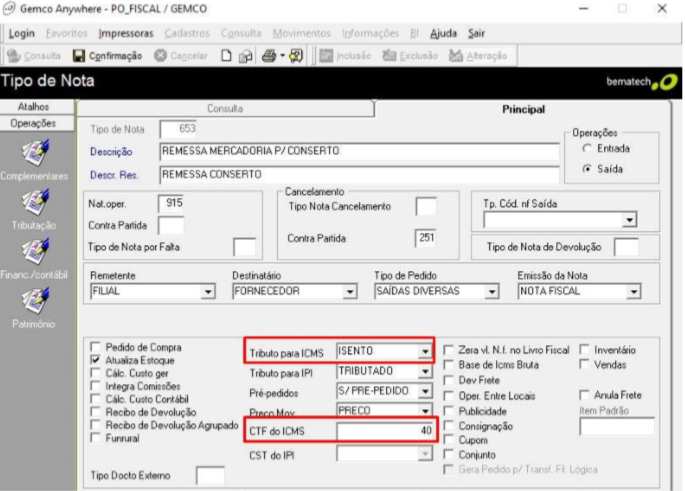Screen dimensions: 685x491
Task: Enable the Anula Frete checkbox
Action: (x=584, y=395)
